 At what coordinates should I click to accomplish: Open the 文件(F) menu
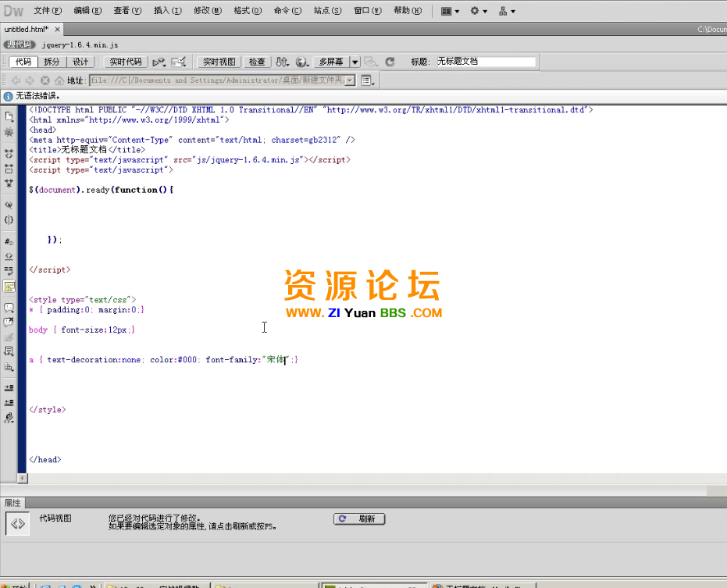(x=48, y=11)
